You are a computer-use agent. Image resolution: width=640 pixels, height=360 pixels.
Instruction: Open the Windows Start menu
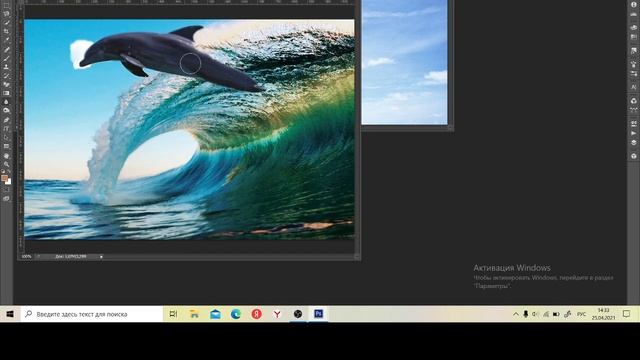pos(10,314)
